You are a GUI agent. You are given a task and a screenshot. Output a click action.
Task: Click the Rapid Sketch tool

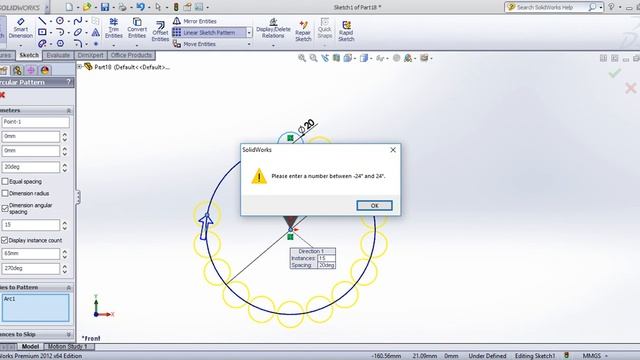click(346, 31)
